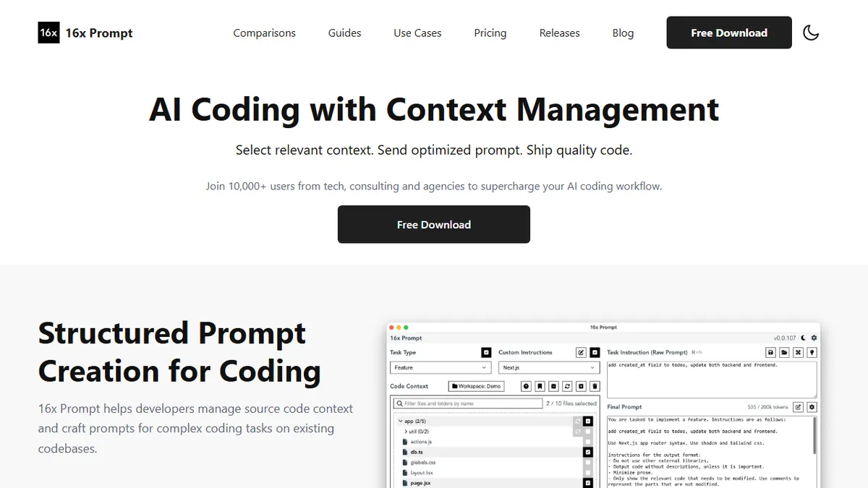Viewport: 868px width, 488px height.
Task: Click the layout.tsx file name
Action: tap(422, 473)
